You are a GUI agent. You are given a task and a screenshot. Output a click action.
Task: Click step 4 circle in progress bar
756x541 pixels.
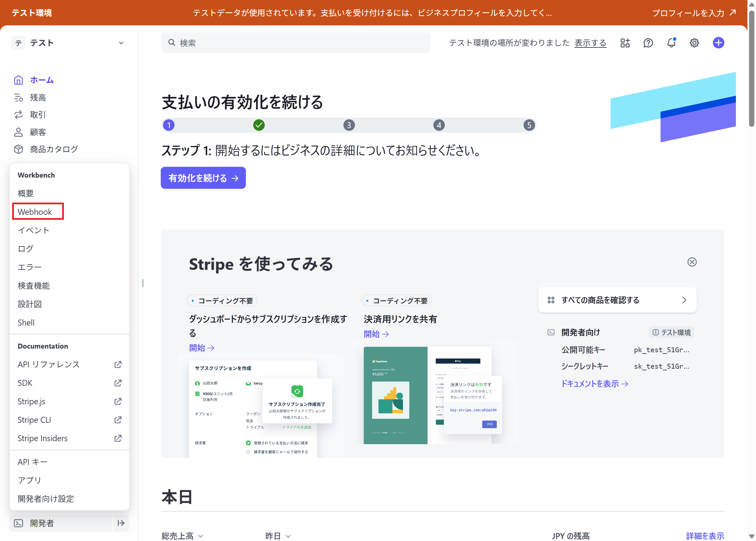[439, 125]
